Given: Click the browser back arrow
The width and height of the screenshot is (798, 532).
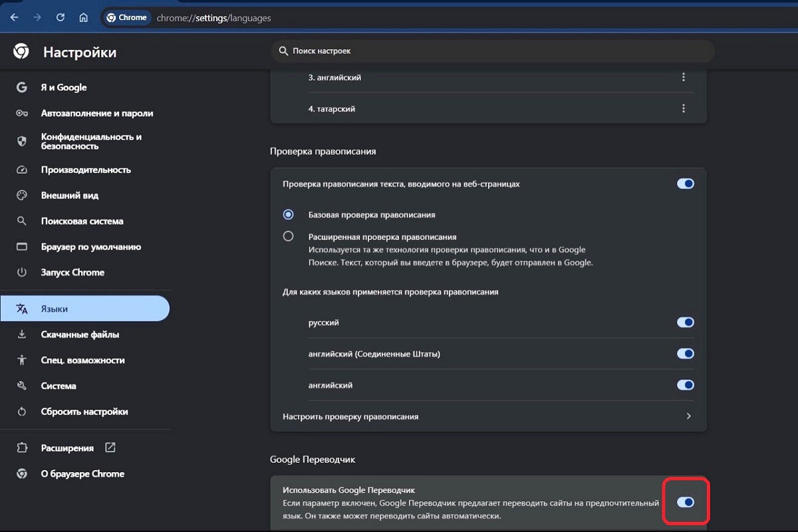Looking at the screenshot, I should click(14, 18).
